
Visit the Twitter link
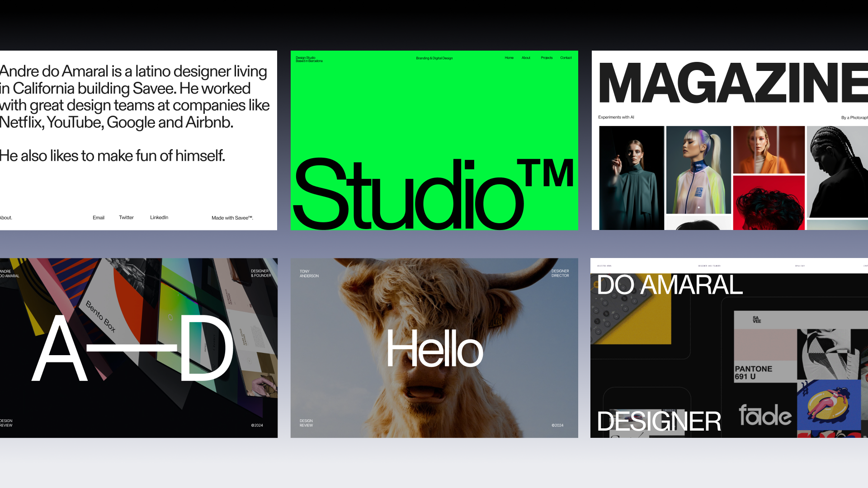point(126,217)
